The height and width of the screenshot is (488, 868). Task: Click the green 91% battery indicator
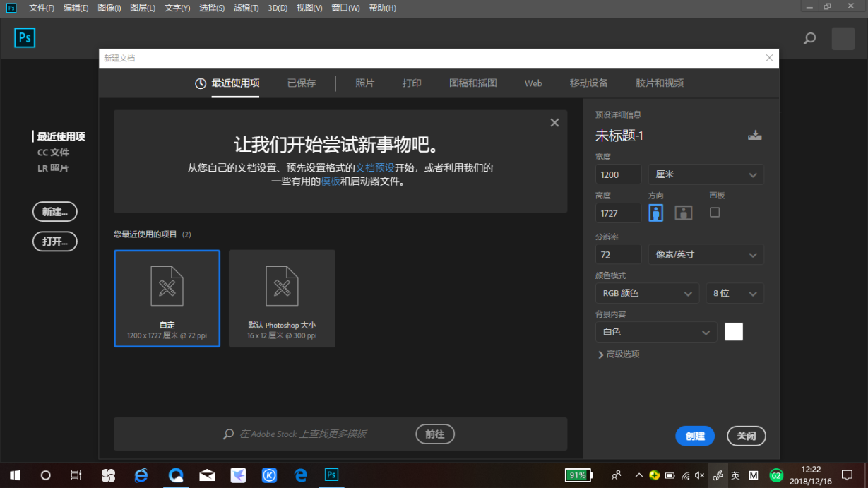coord(578,475)
